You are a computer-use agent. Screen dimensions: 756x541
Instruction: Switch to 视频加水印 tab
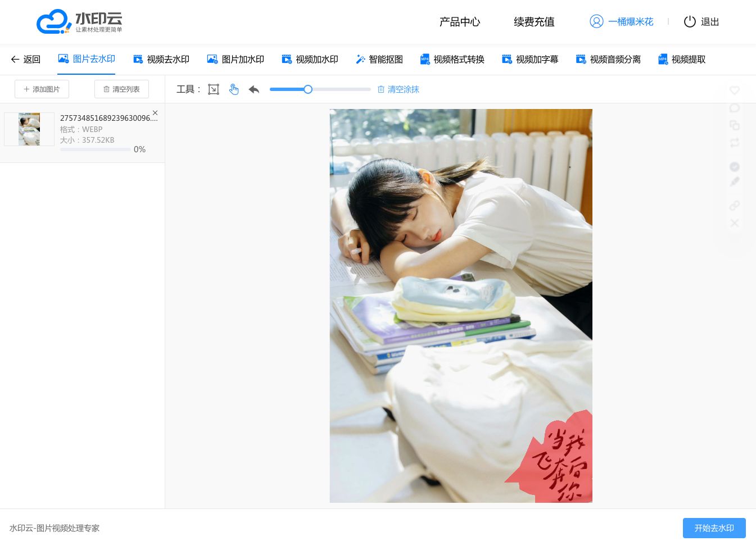coord(310,59)
